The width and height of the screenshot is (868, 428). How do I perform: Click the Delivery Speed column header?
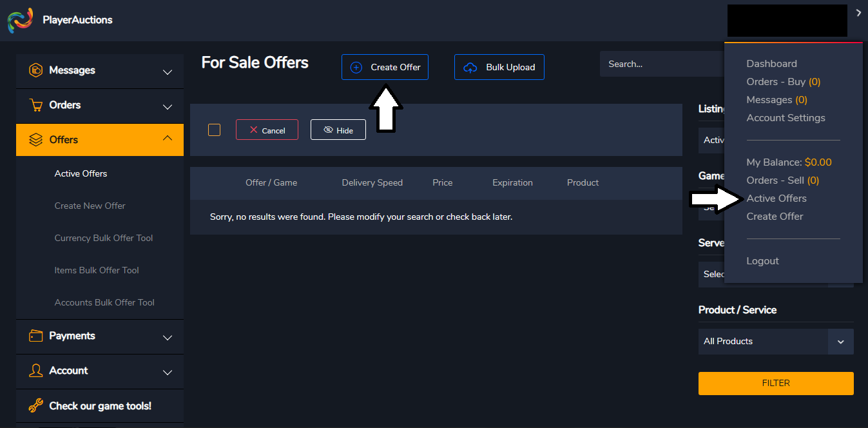pos(372,183)
